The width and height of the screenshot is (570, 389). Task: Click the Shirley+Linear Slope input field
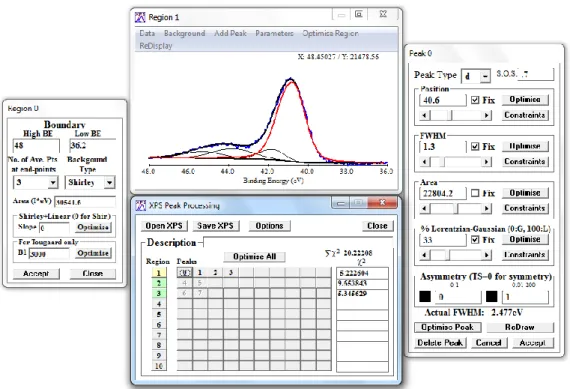tap(54, 228)
